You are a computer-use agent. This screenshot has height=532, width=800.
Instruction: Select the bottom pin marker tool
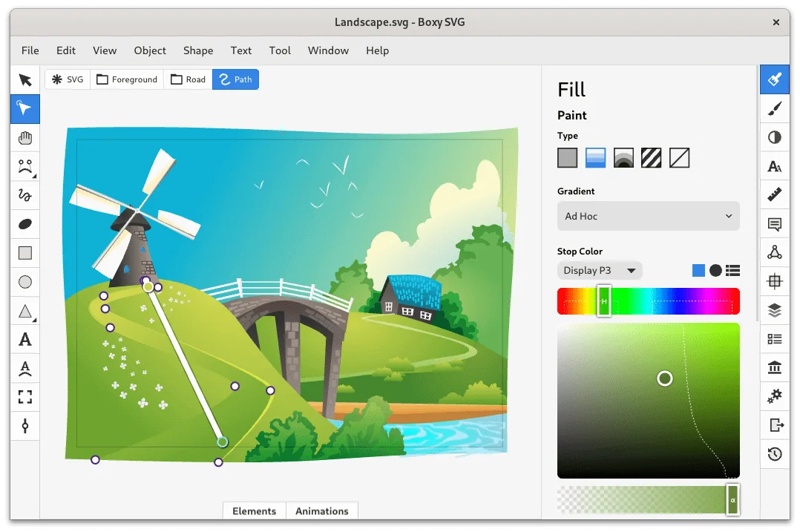click(x=25, y=426)
